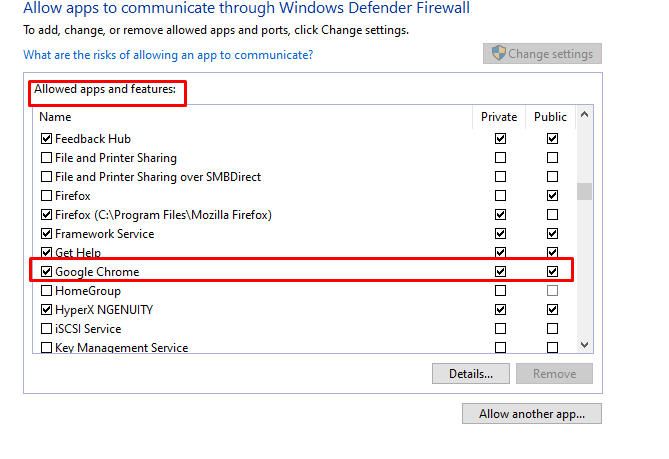This screenshot has height=459, width=669.
Task: Enable File and Printer Sharing checkbox
Action: click(46, 158)
